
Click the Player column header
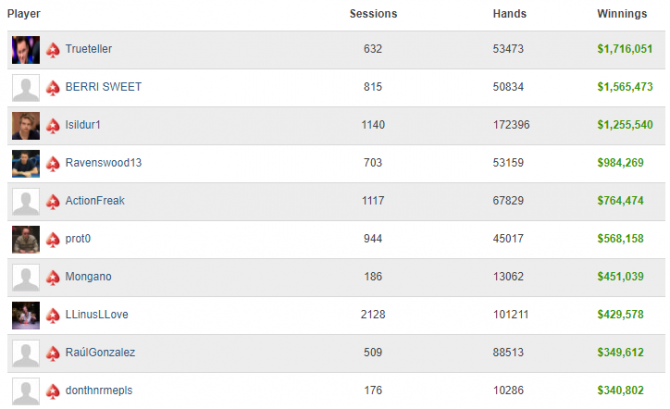click(24, 14)
